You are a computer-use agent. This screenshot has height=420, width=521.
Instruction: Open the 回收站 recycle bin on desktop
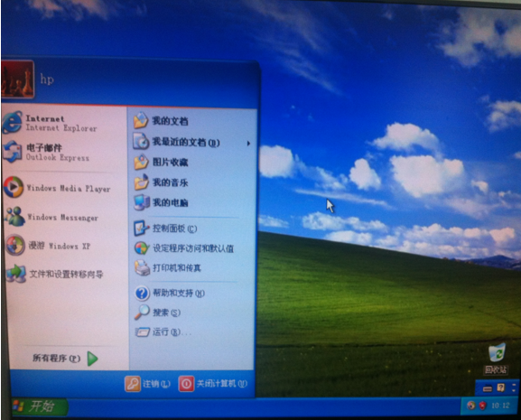point(497,359)
